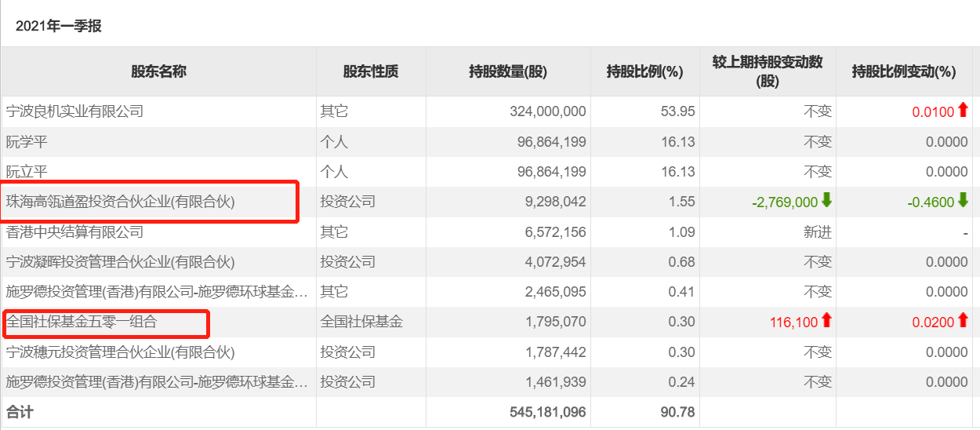
Task: Click the red up arrow beside 116,100
Action: point(826,321)
